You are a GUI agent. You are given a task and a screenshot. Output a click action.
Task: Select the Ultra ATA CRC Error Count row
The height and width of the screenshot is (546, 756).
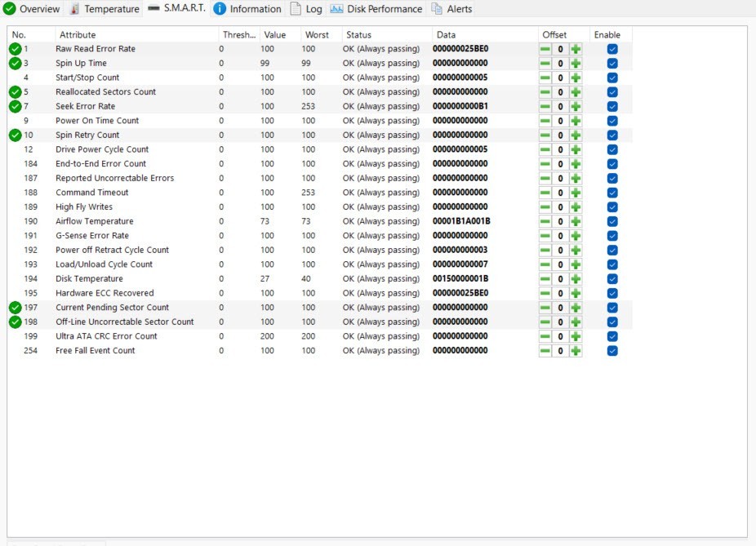click(x=320, y=336)
